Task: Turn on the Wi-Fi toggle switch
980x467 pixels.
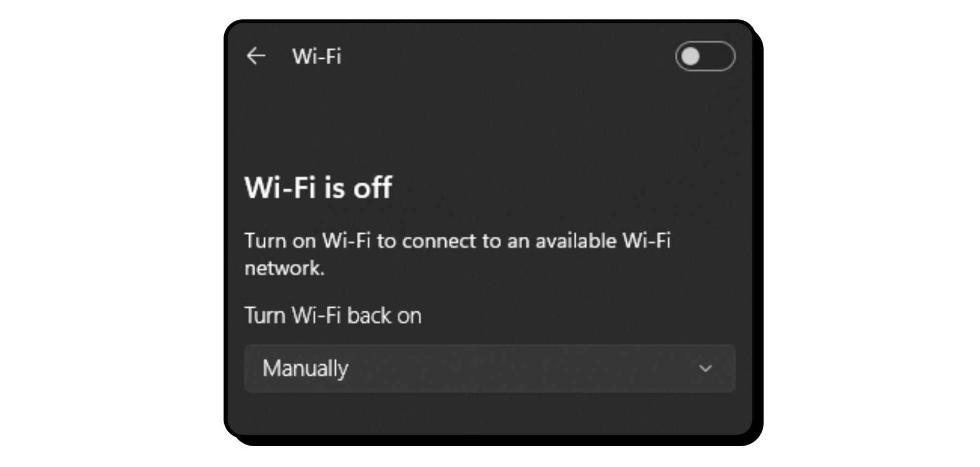Action: (x=705, y=56)
